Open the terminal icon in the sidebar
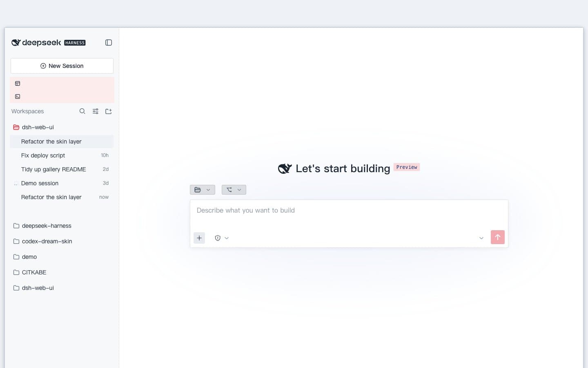This screenshot has width=588, height=368. [18, 96]
